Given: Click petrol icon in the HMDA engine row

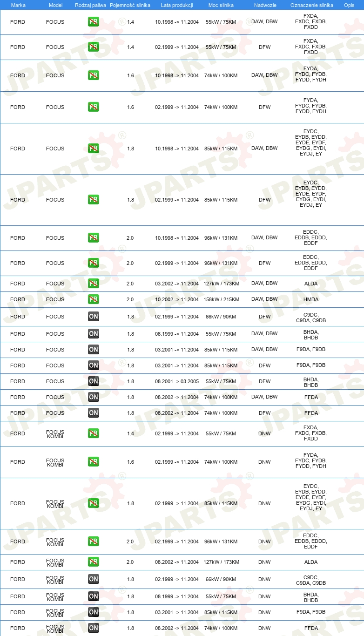Looking at the screenshot, I should tap(94, 299).
